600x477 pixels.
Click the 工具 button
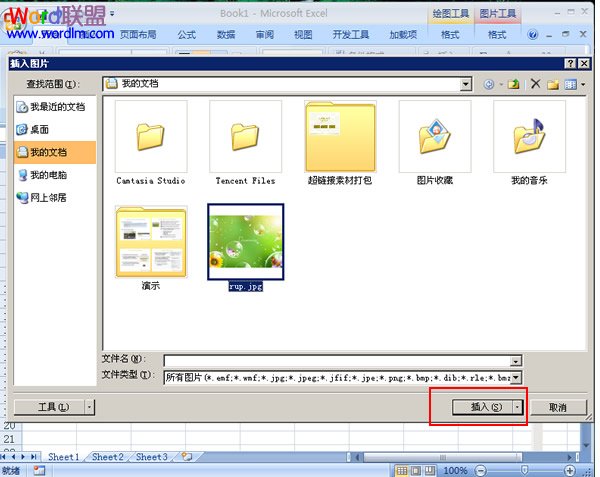(x=50, y=407)
